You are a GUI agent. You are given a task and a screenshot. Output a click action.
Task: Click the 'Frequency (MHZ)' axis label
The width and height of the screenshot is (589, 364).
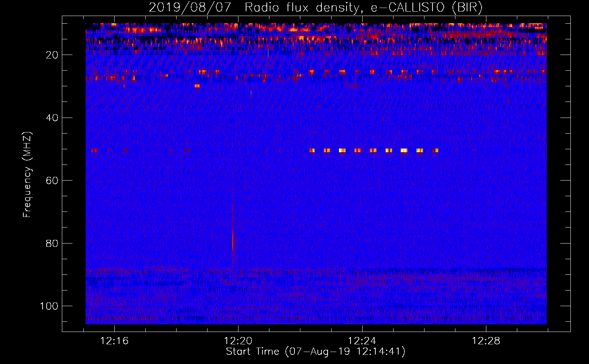click(x=27, y=175)
